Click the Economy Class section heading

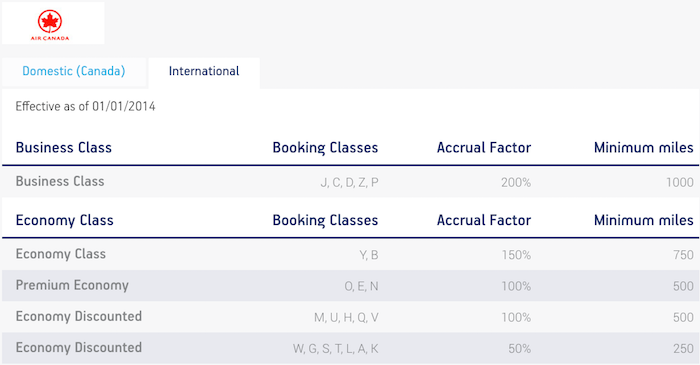[65, 220]
